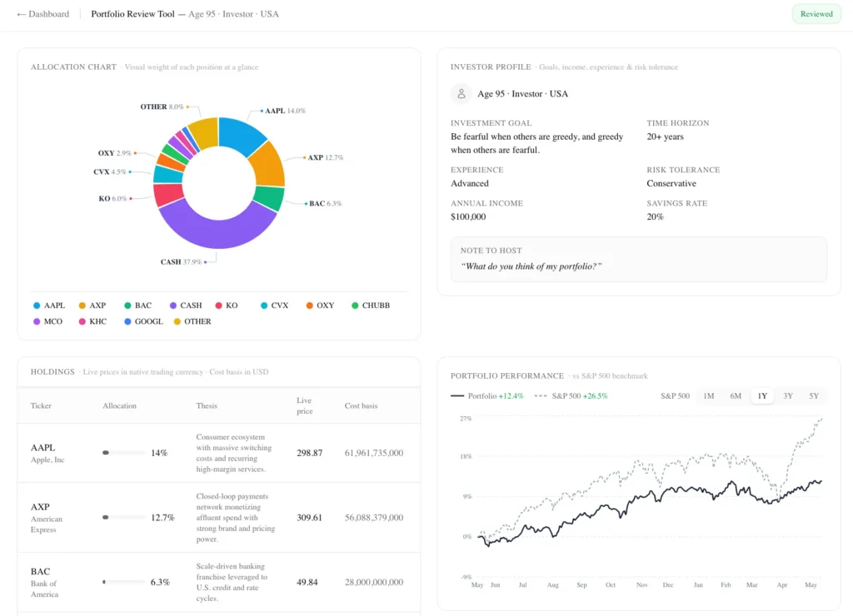This screenshot has height=616, width=853.
Task: Click the $100,000 annual income value
Action: pyautogui.click(x=468, y=217)
